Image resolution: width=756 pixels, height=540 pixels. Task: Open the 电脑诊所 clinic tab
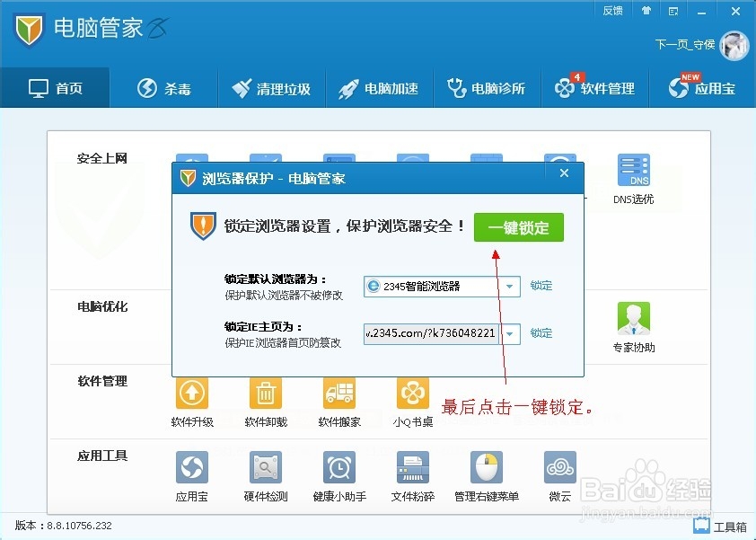coord(488,88)
